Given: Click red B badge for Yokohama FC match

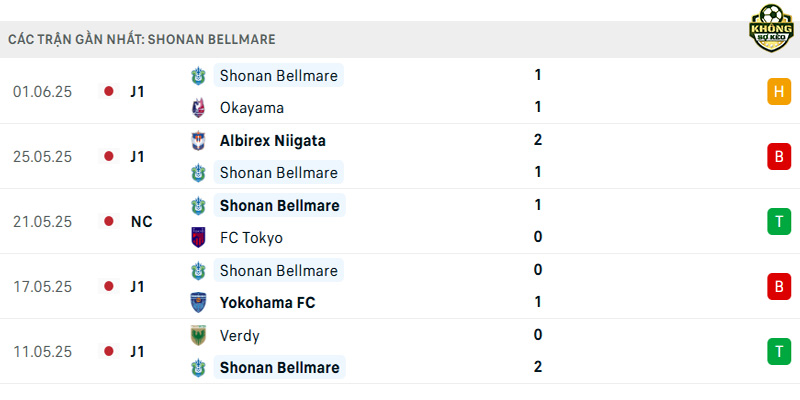Looking at the screenshot, I should click(x=779, y=286).
